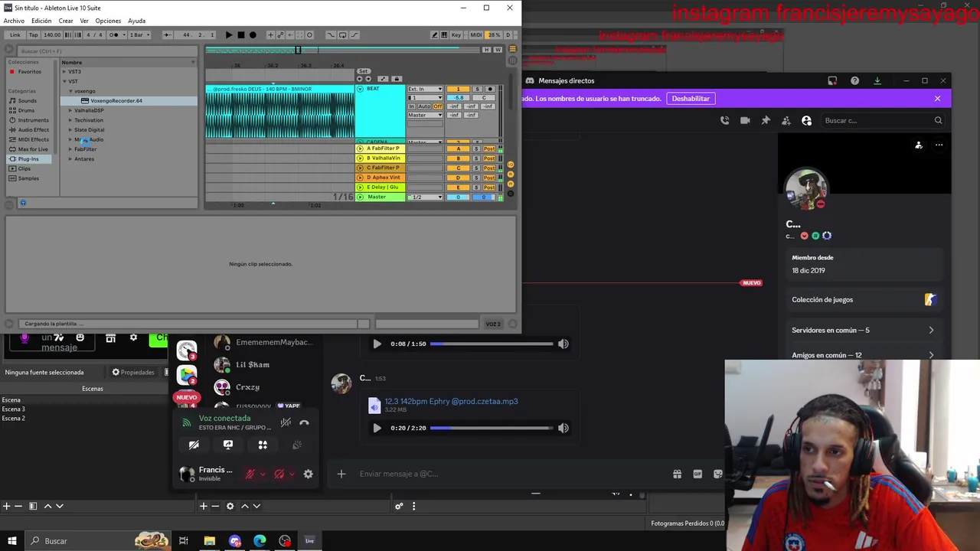Select the Samples browser category
This screenshot has width=980, height=551.
pos(28,178)
